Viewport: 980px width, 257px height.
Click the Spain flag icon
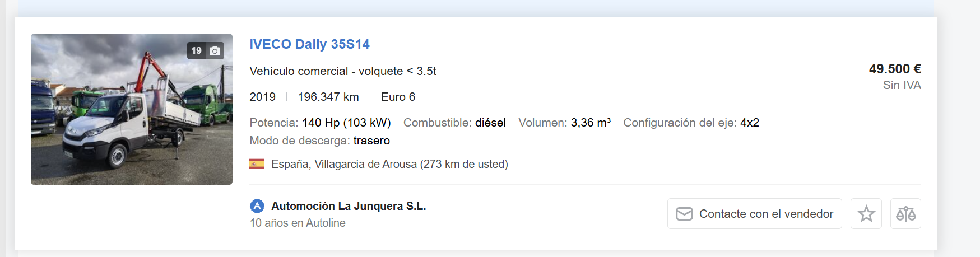[257, 164]
